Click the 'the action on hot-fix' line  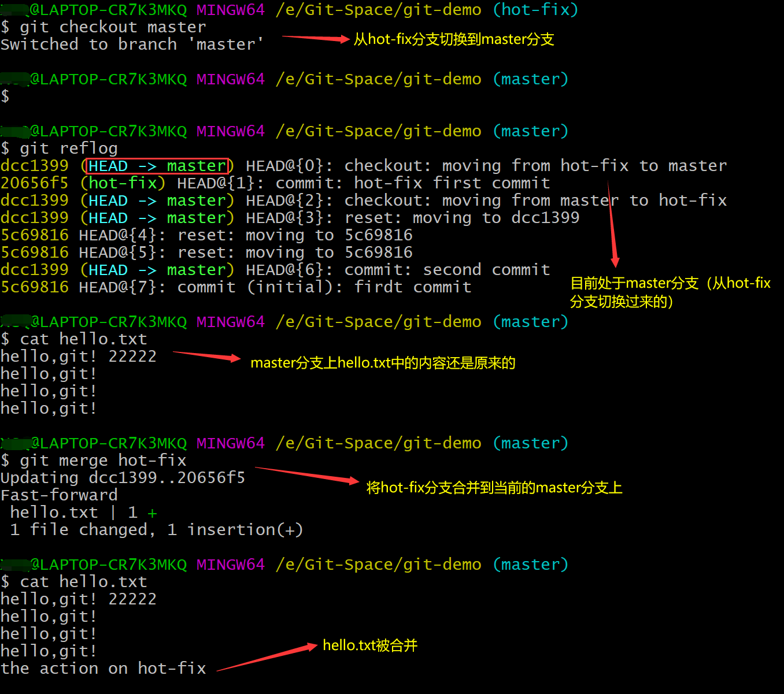coord(103,669)
